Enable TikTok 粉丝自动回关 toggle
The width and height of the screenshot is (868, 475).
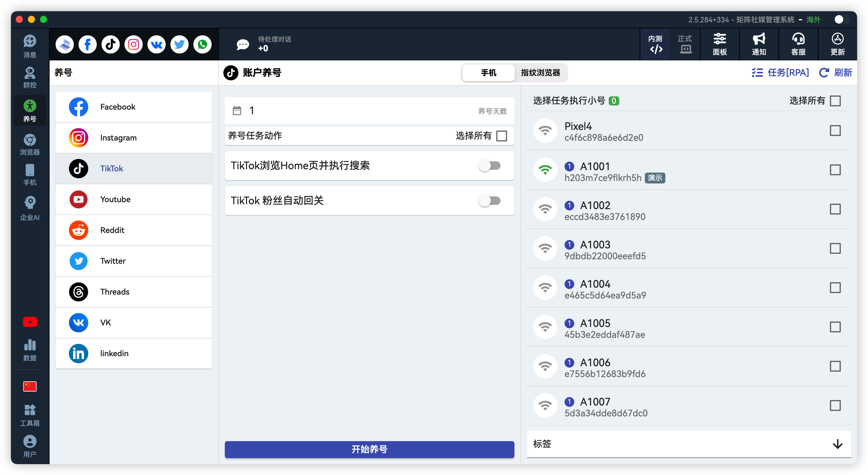(x=490, y=201)
